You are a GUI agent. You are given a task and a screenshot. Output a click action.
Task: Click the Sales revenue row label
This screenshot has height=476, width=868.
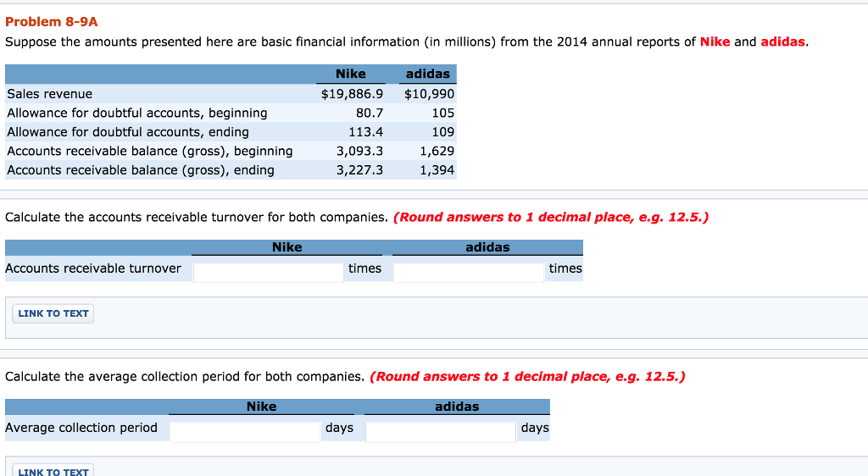click(x=50, y=94)
